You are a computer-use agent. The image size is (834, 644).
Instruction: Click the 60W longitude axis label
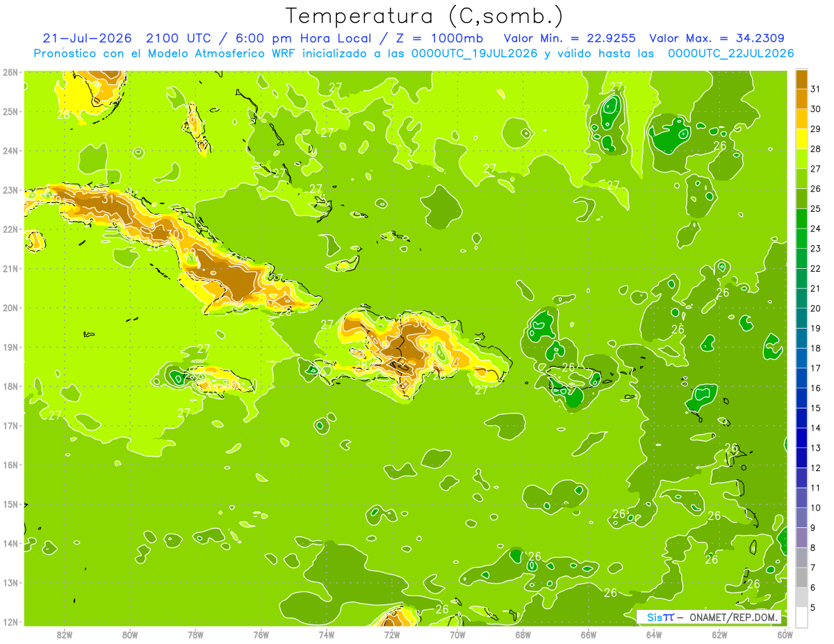click(785, 634)
